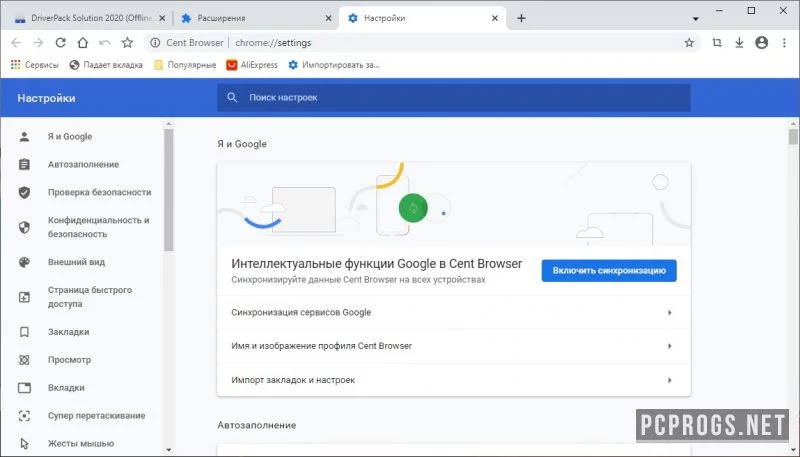
Task: Open the three-dot browser menu
Action: click(x=784, y=43)
